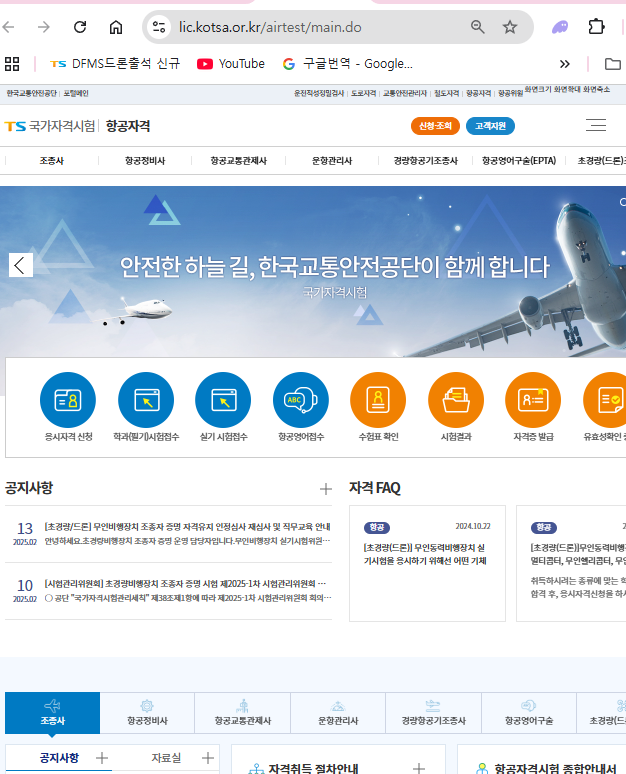Click the 신청·조회 orange button
This screenshot has height=774, width=626.
tap(435, 126)
